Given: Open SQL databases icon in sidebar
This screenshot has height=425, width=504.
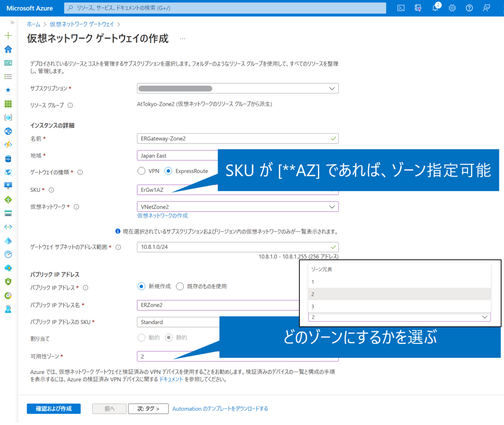Looking at the screenshot, I should tap(8, 159).
